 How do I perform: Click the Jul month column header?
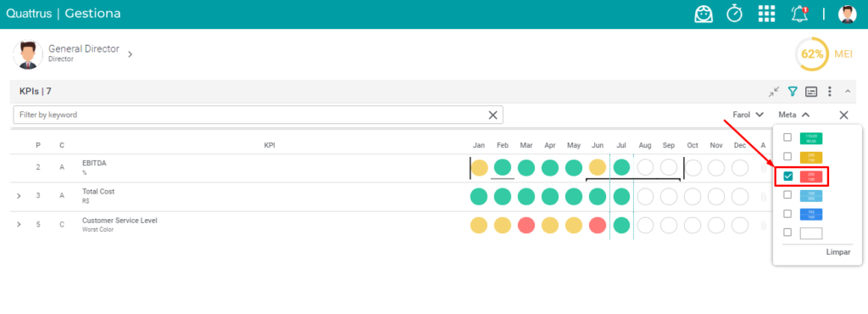pyautogui.click(x=621, y=145)
